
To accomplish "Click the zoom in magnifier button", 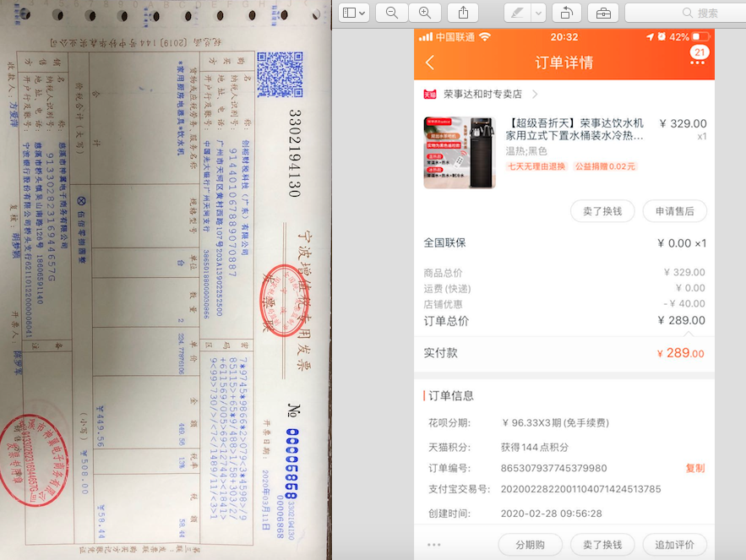I will tap(425, 13).
